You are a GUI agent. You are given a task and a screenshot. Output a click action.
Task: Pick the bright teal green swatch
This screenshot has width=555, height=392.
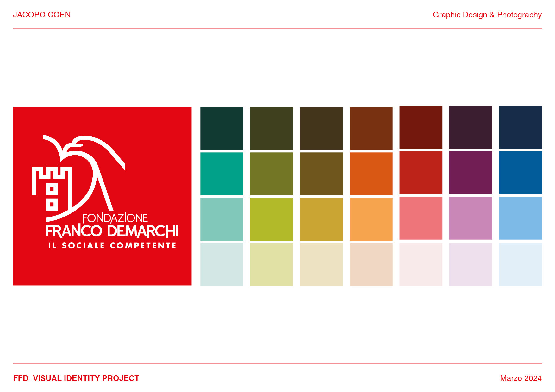(x=222, y=174)
